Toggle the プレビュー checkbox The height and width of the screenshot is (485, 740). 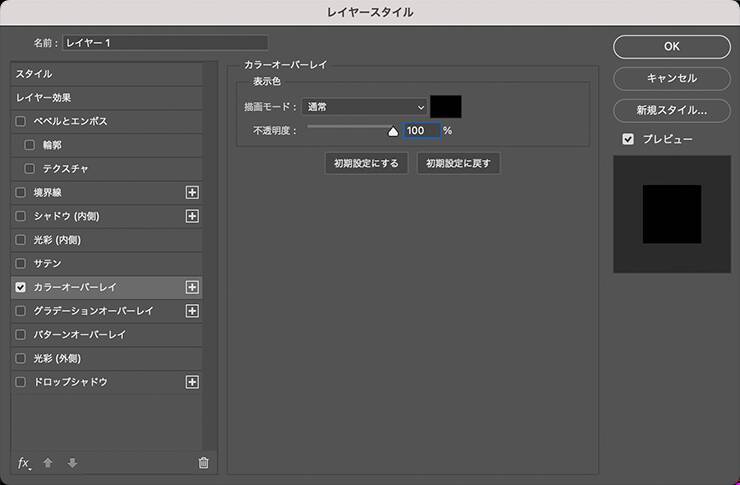(x=628, y=139)
